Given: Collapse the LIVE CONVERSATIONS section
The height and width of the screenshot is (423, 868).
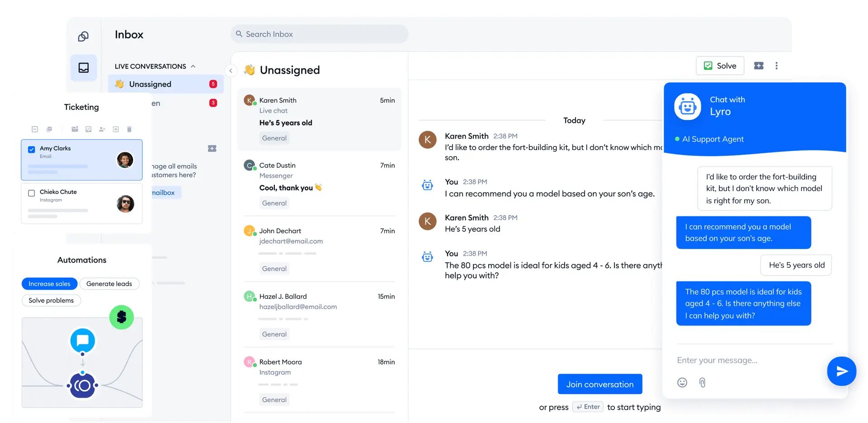Looking at the screenshot, I should point(194,66).
